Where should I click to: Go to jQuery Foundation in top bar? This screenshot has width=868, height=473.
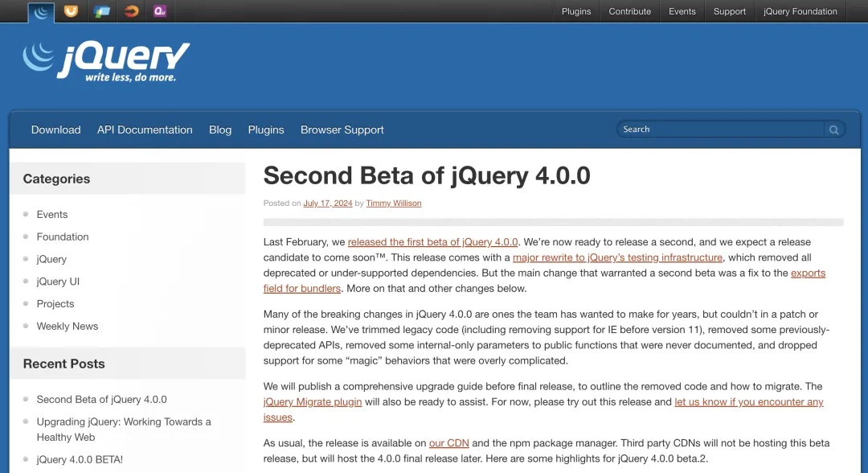pyautogui.click(x=800, y=11)
